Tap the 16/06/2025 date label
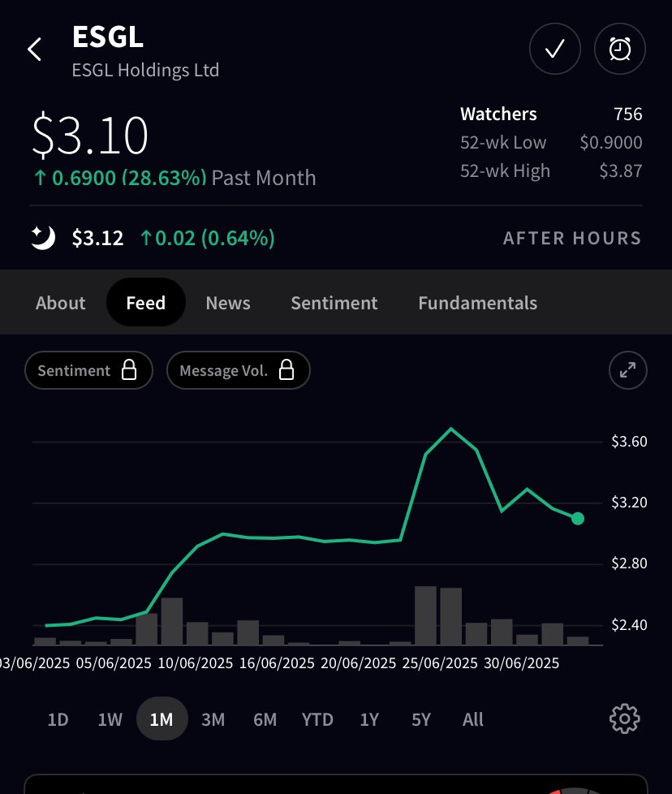Screen dimensions: 672x794 [x=277, y=662]
